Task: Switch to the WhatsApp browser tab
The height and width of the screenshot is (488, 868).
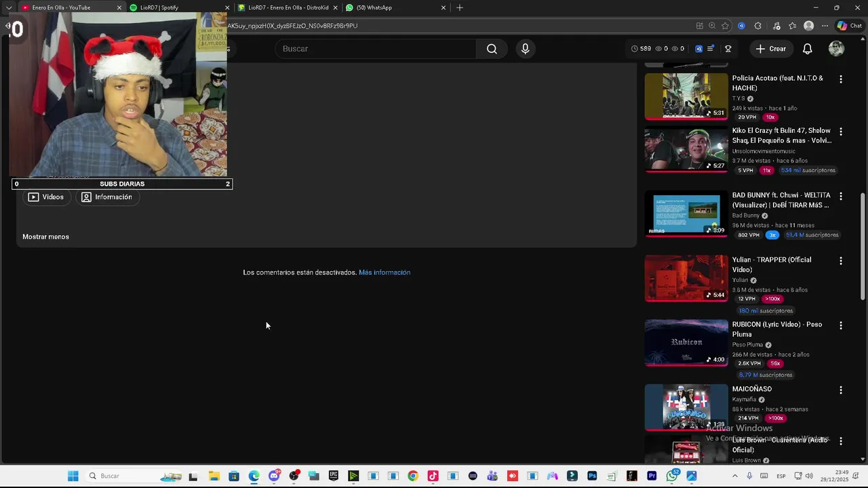Action: 395,7
